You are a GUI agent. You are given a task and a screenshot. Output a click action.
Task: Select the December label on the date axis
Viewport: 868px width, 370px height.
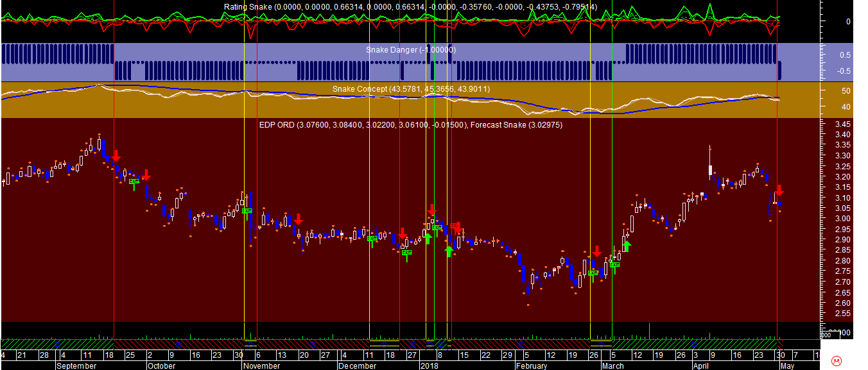coord(358,366)
